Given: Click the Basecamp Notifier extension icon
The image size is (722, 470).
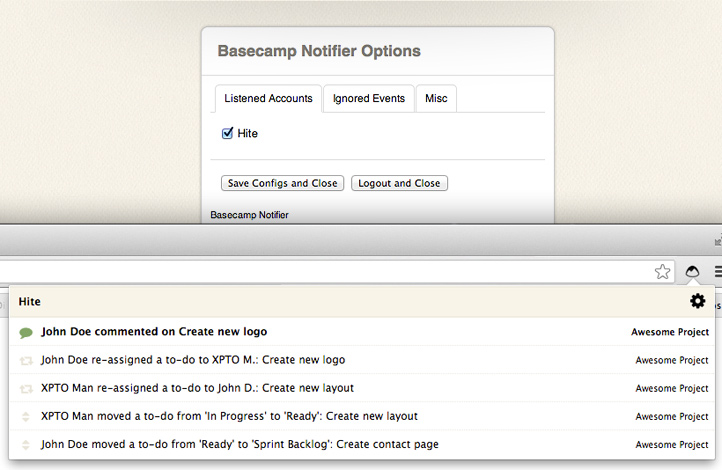Looking at the screenshot, I should tap(692, 272).
